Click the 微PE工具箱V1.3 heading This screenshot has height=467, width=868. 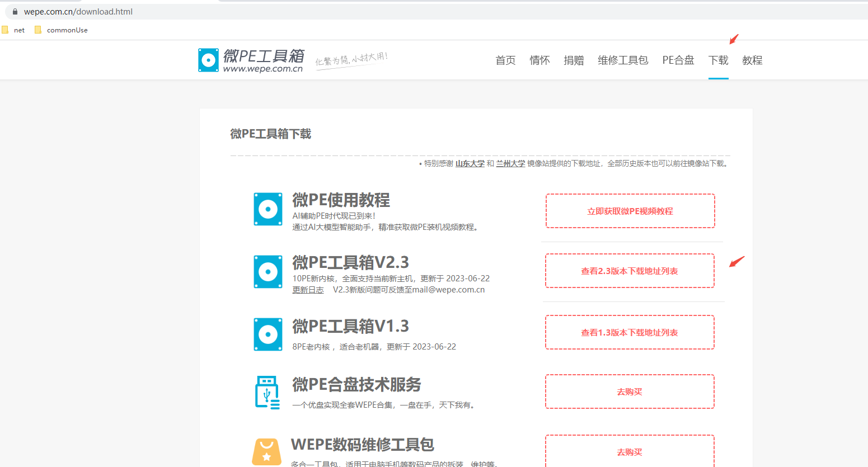coord(350,326)
